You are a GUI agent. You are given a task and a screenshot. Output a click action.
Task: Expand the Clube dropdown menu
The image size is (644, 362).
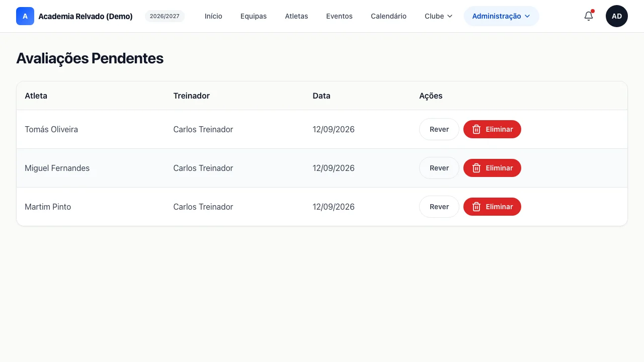click(439, 16)
